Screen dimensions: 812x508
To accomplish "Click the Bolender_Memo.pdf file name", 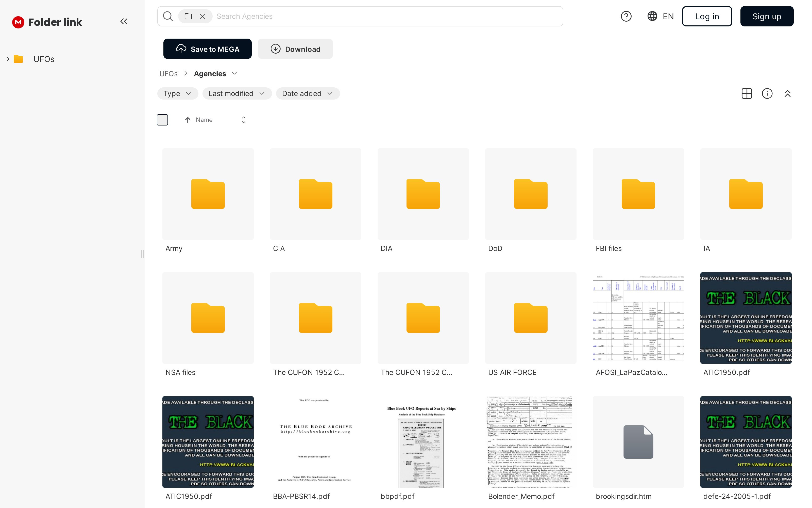I will (x=521, y=496).
